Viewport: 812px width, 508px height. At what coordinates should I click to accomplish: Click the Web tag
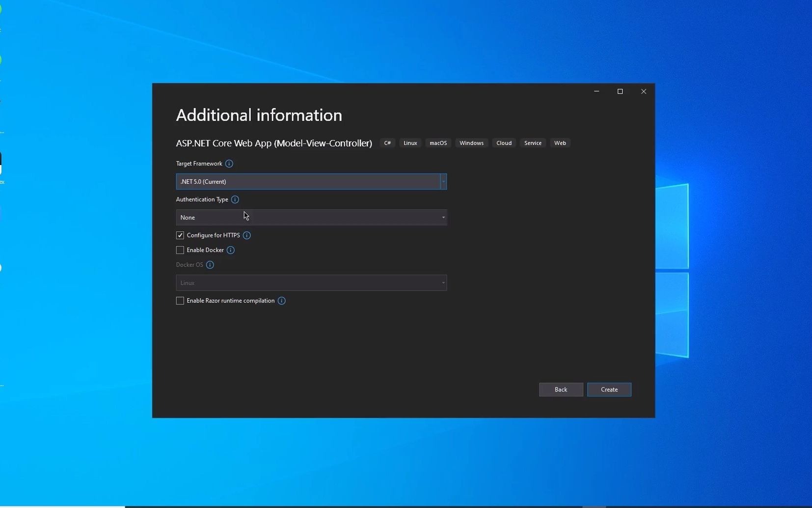point(560,143)
